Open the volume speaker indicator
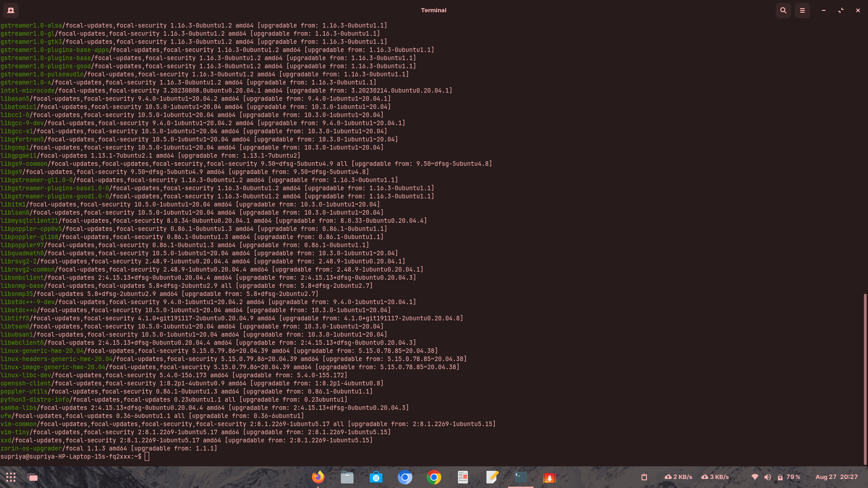 [768, 477]
